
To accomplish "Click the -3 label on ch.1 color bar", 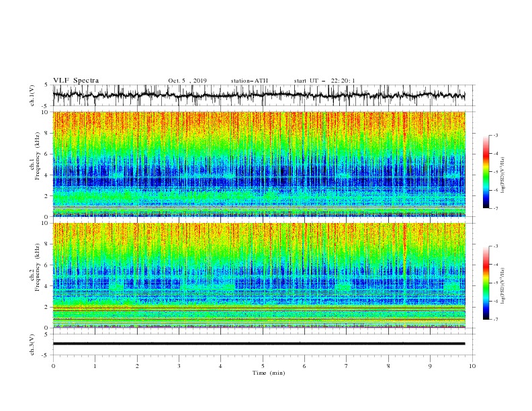I will (495, 135).
